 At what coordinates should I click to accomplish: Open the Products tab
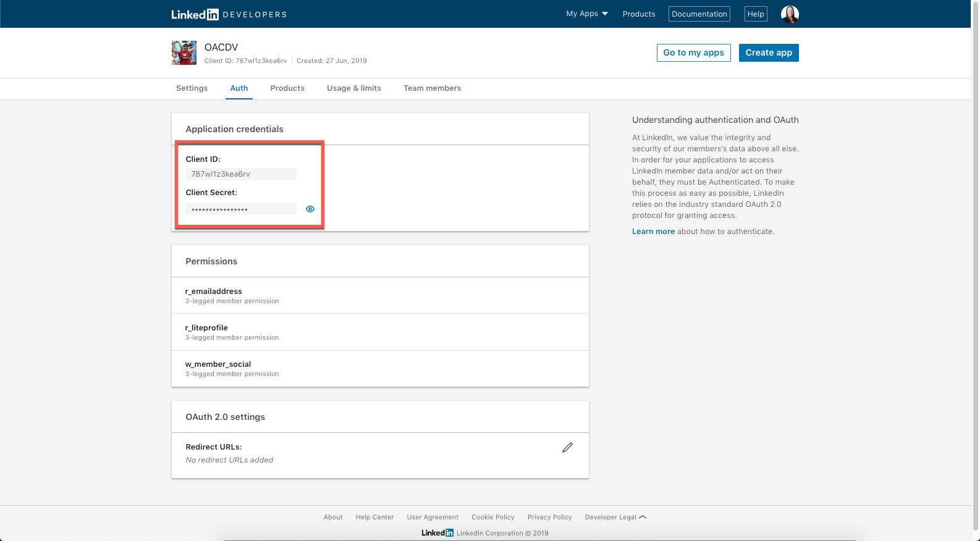coord(287,88)
